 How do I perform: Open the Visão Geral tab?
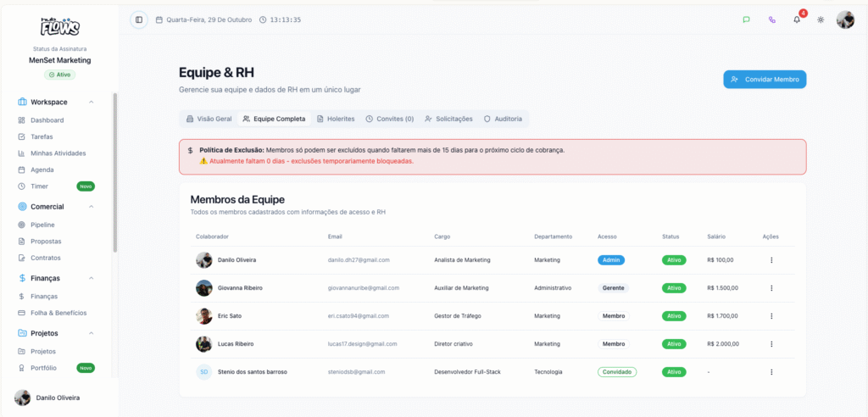click(209, 119)
